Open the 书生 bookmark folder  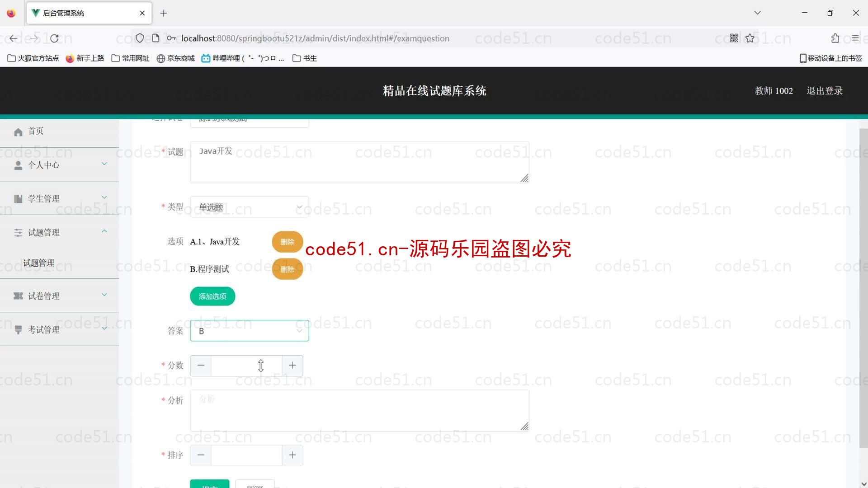click(x=305, y=58)
